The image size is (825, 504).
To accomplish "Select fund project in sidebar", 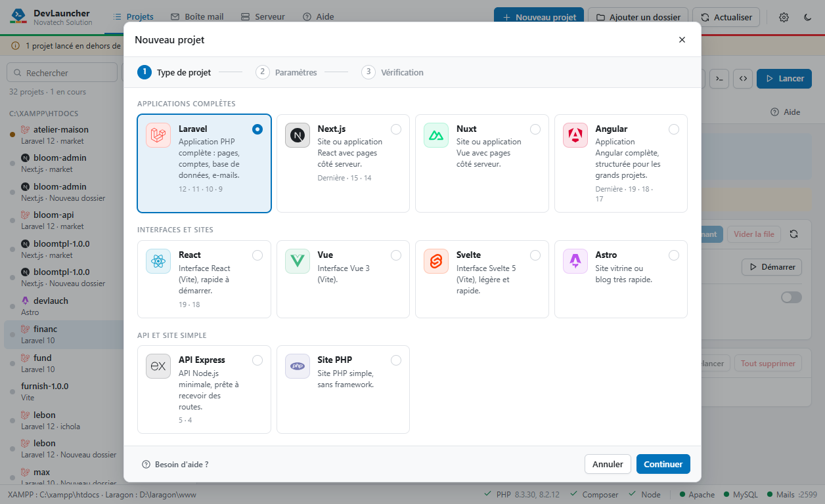I will tap(64, 364).
